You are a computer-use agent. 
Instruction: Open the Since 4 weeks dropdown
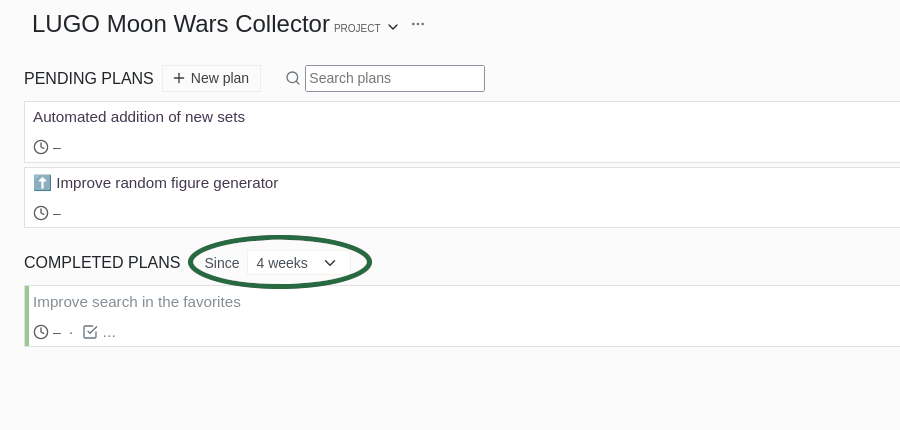coord(298,262)
